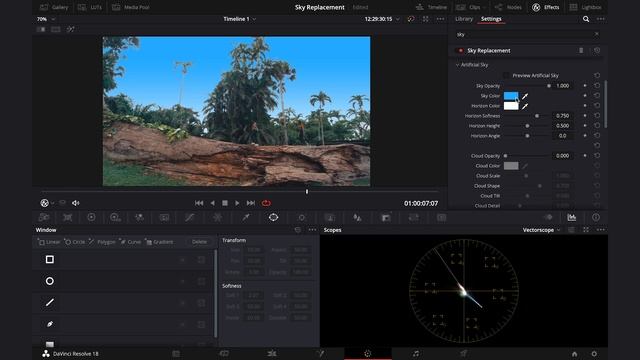Open the 3D stereoscopic palette
This screenshot has height=360, width=640.
coord(441,218)
